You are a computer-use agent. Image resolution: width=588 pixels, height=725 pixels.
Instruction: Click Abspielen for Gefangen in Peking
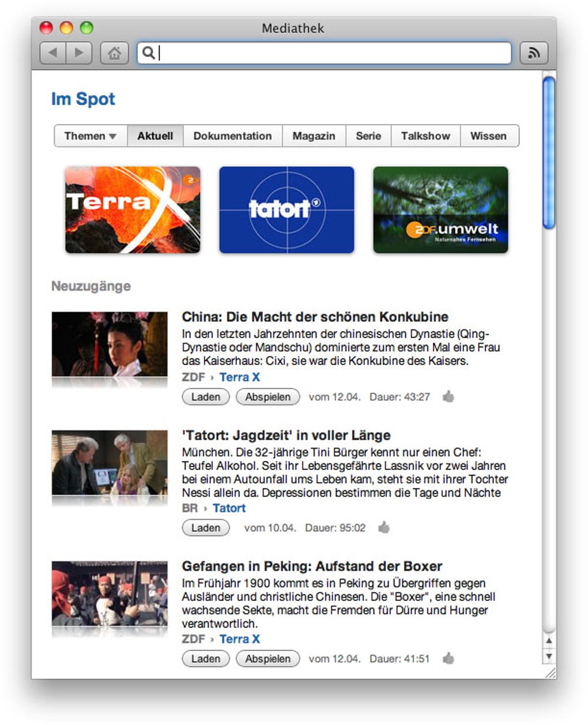pos(268,659)
